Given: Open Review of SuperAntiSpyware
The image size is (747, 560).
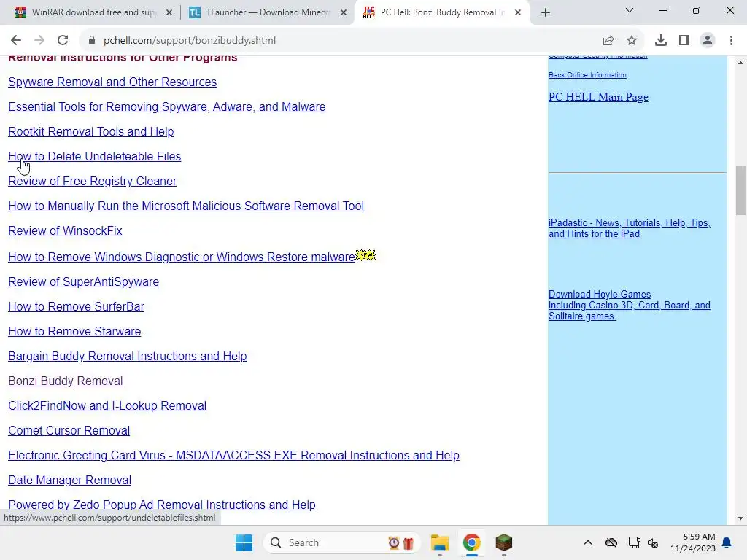Looking at the screenshot, I should 83,281.
